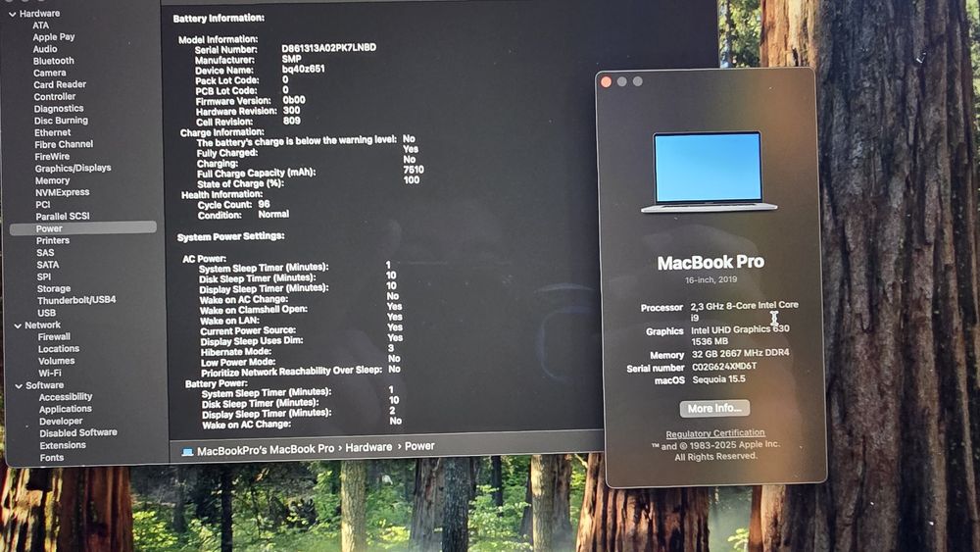Select the highlighted Power entry
The width and height of the screenshot is (980, 552).
pos(83,228)
